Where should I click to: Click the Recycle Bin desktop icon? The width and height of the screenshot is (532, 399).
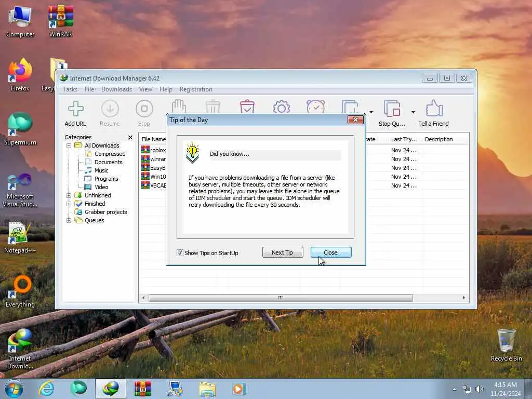coord(506,345)
